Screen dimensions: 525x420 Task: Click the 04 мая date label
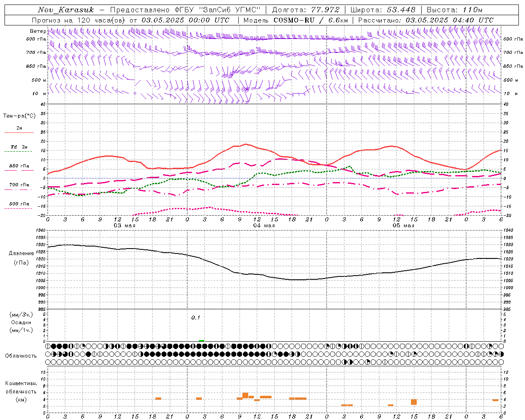point(264,226)
